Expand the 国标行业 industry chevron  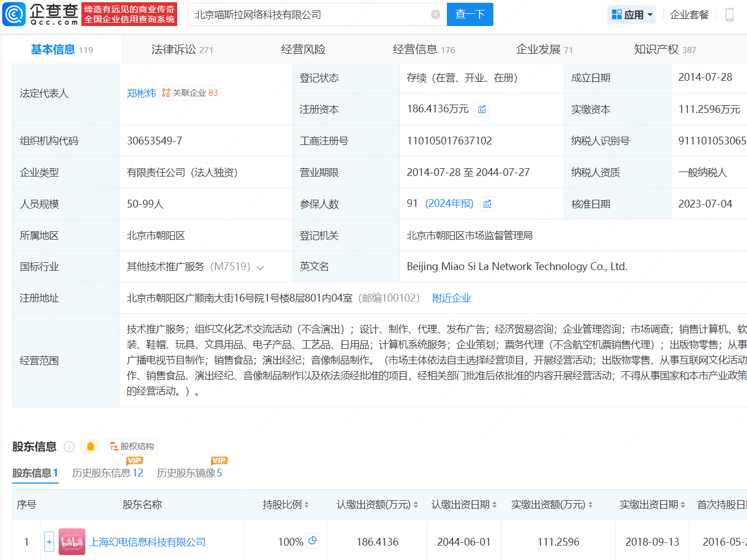[260, 268]
